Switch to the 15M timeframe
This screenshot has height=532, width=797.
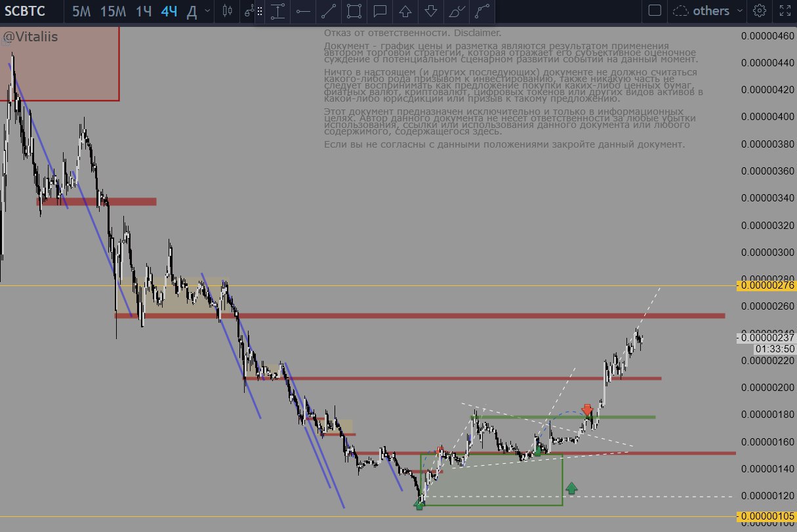pyautogui.click(x=113, y=11)
